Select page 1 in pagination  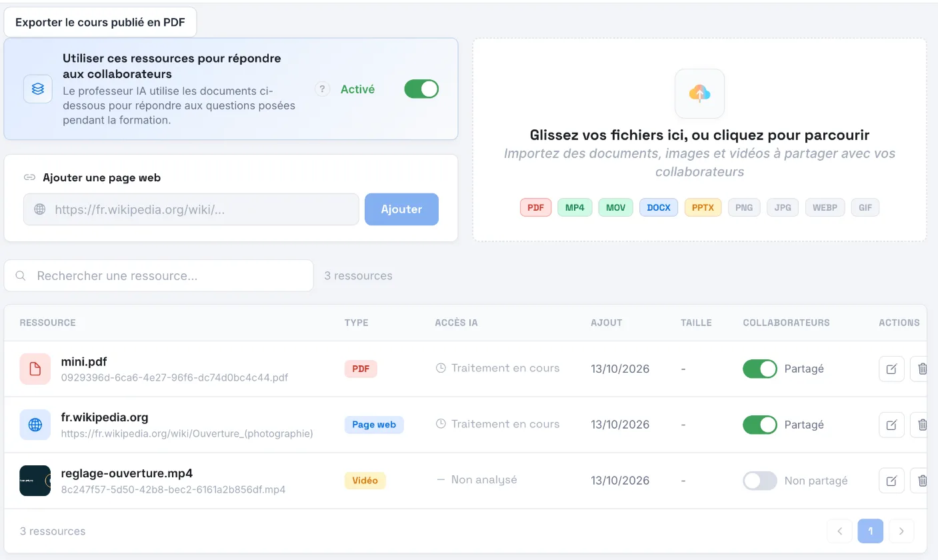tap(871, 531)
